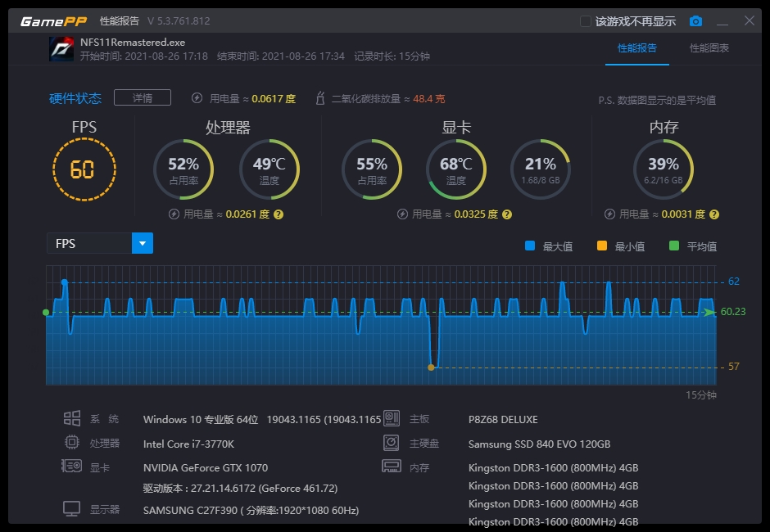The height and width of the screenshot is (532, 770).
Task: Click the question mark beside memory power 0.0031
Action: pos(714,214)
